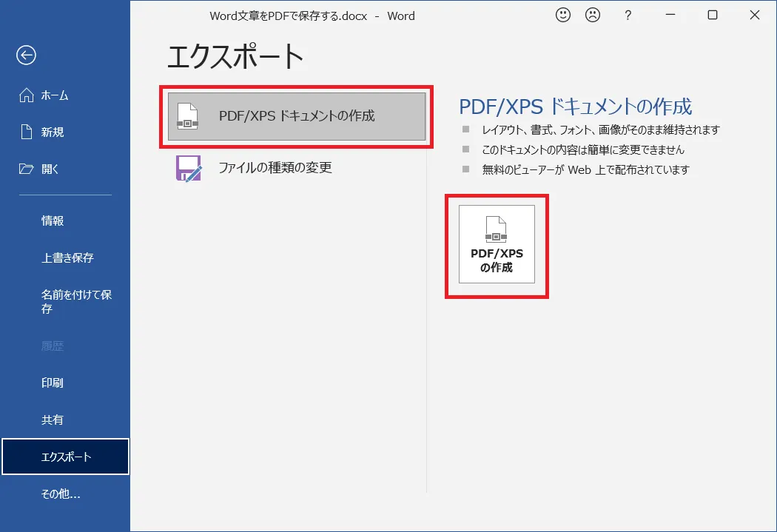Click the back arrow in backstage view
This screenshot has width=777, height=532.
pyautogui.click(x=26, y=55)
